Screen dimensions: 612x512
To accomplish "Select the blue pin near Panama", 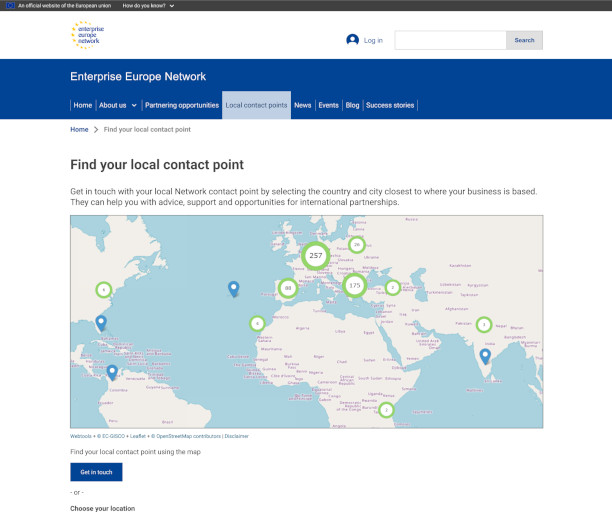I will click(x=112, y=372).
